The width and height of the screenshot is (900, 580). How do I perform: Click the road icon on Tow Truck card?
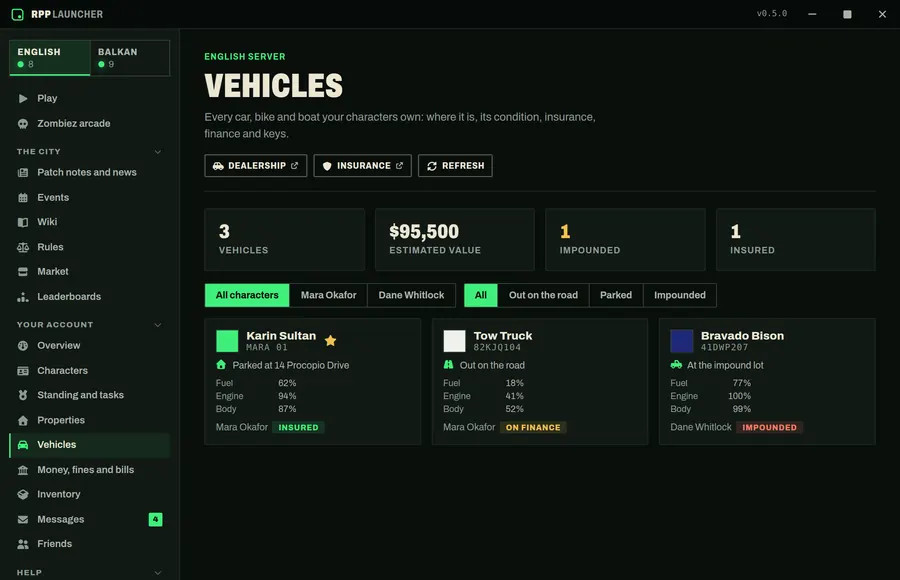coord(448,365)
